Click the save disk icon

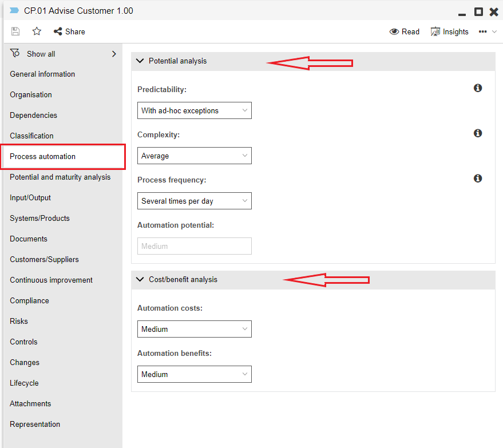[15, 31]
